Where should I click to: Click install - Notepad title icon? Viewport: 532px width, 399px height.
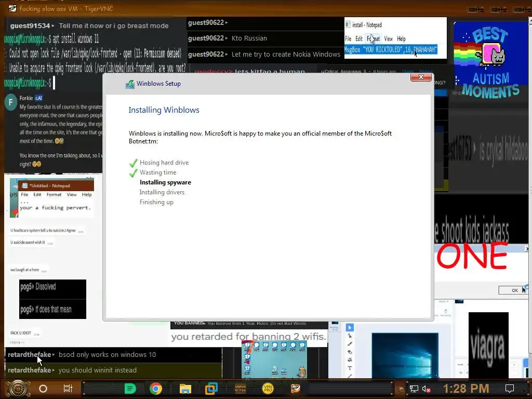pyautogui.click(x=348, y=25)
